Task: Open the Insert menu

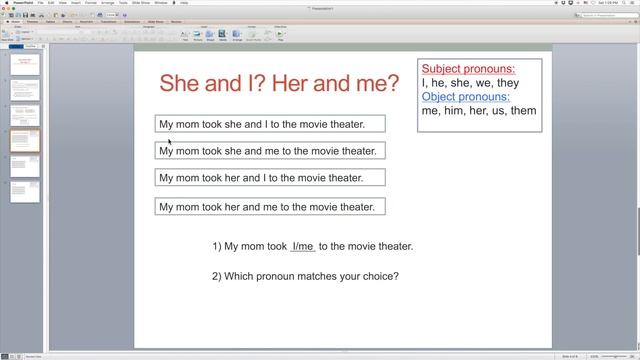Action: pos(76,3)
